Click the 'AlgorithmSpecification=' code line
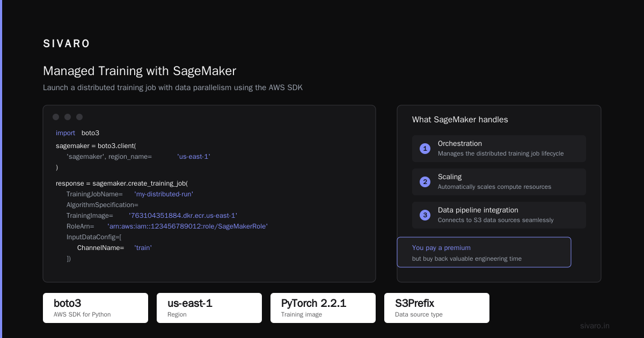The width and height of the screenshot is (644, 338). pyautogui.click(x=103, y=205)
